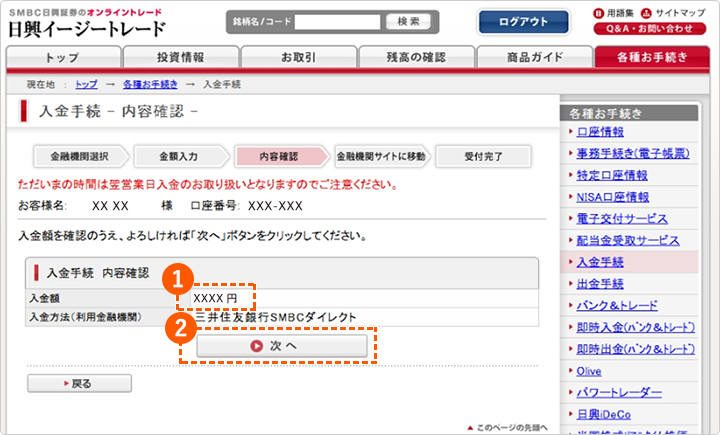Open 口座情報 in the sidebar

[x=600, y=132]
